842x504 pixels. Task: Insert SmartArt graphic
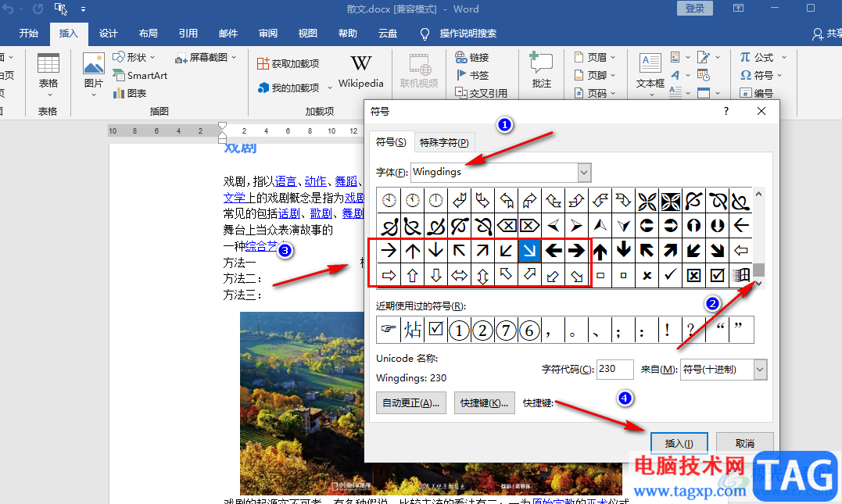click(x=140, y=75)
